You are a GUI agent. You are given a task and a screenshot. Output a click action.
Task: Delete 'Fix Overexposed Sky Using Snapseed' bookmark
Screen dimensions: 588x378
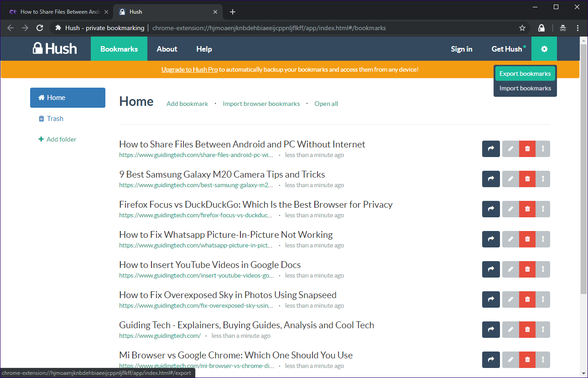pyautogui.click(x=527, y=299)
